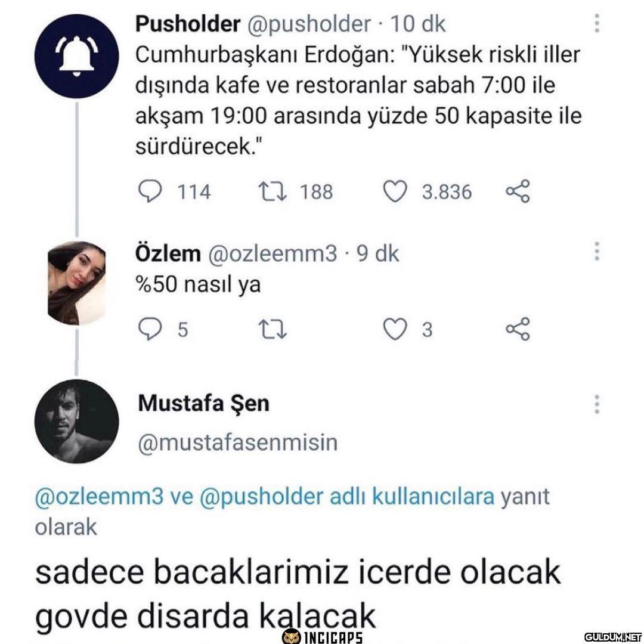
Task: Click the Pusholder display name
Action: click(x=188, y=24)
